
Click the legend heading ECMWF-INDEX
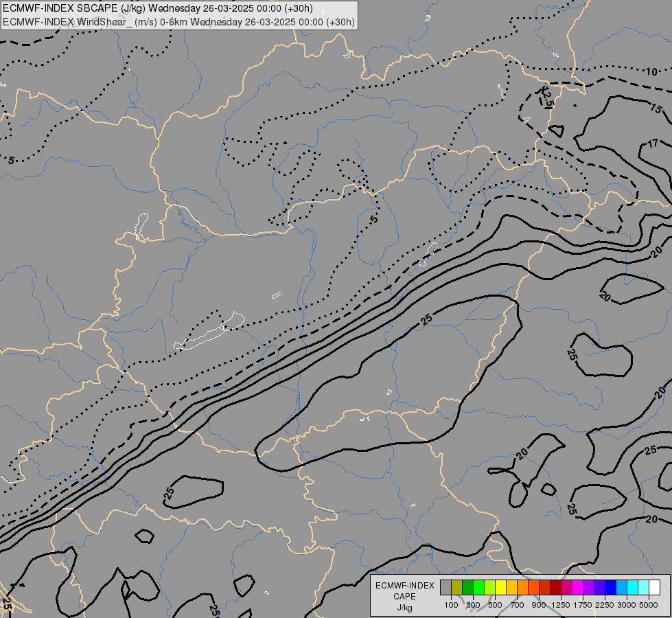coord(404,586)
